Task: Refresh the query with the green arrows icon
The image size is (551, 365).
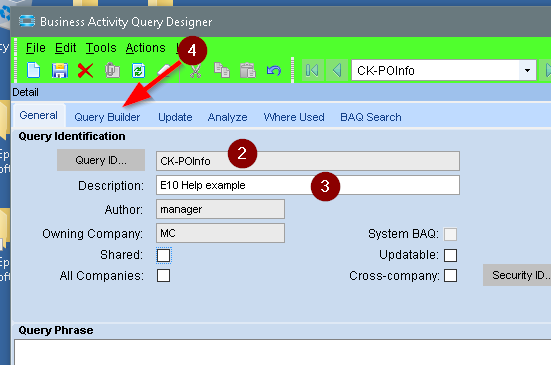Action: click(x=138, y=71)
